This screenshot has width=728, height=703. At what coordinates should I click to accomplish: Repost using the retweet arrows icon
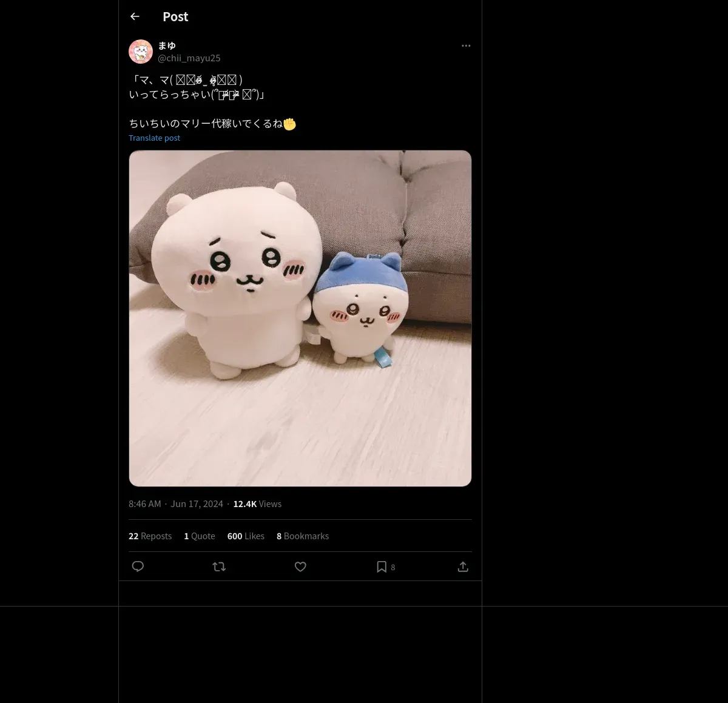pyautogui.click(x=219, y=567)
